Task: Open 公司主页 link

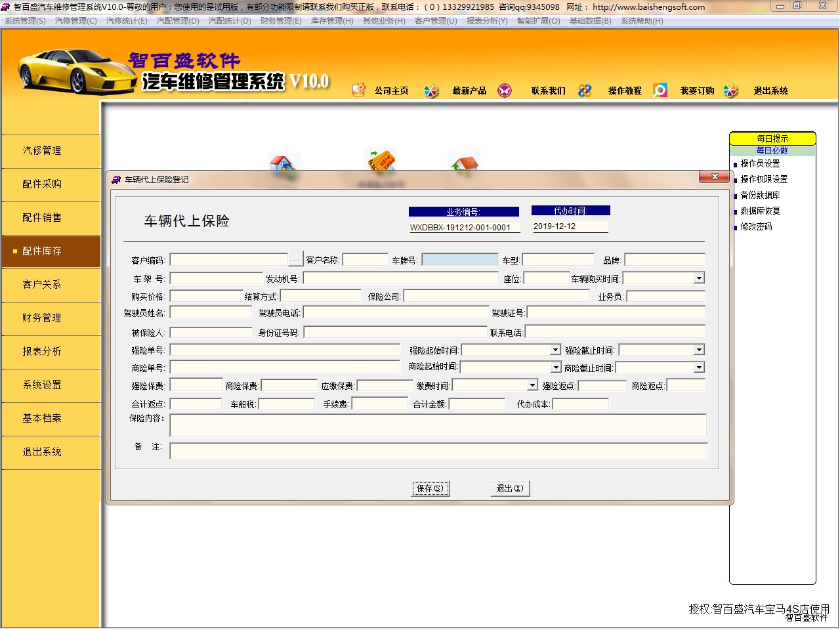Action: pos(392,91)
